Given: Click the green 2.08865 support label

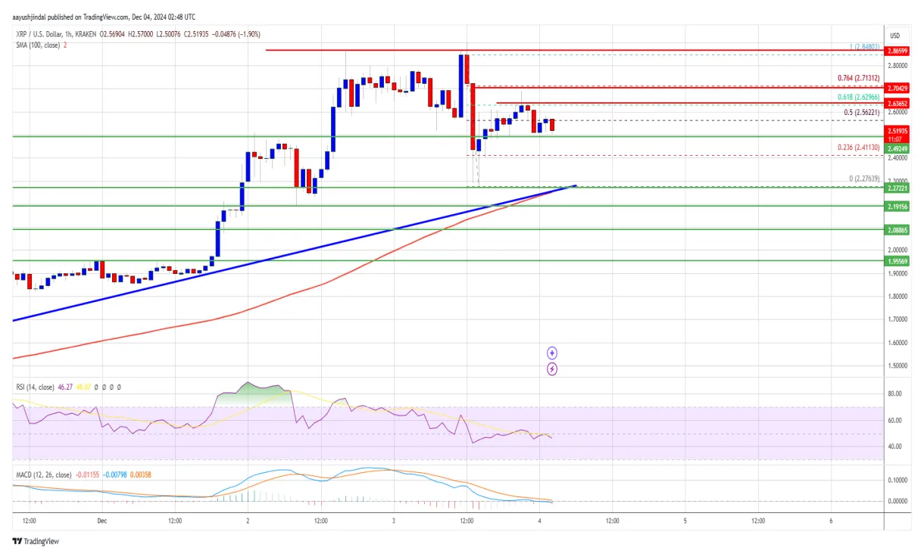Looking at the screenshot, I should point(897,229).
